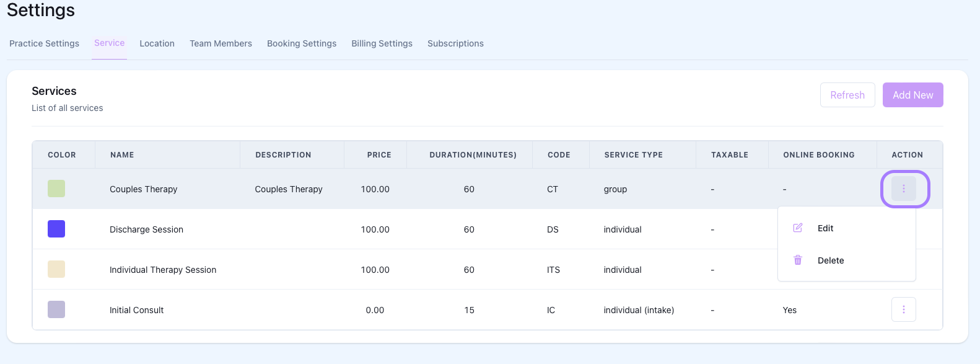The image size is (980, 364).
Task: Go to Team Members tab
Action: pyautogui.click(x=221, y=43)
